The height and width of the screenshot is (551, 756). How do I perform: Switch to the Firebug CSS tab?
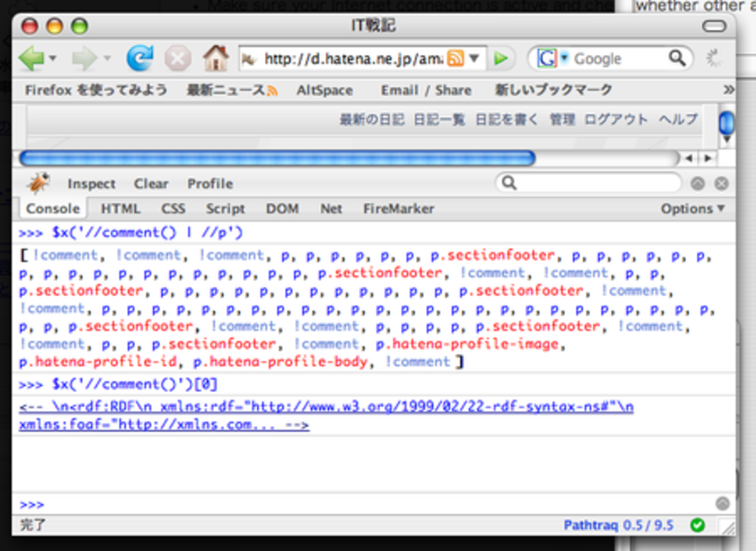coord(173,209)
